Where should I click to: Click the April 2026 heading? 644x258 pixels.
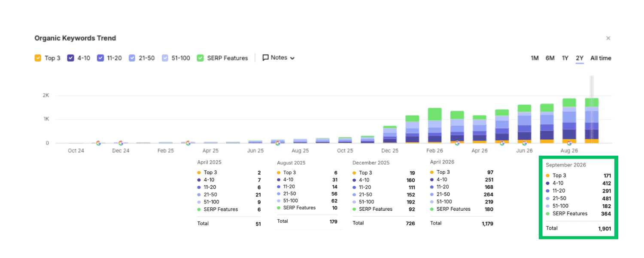pos(442,162)
